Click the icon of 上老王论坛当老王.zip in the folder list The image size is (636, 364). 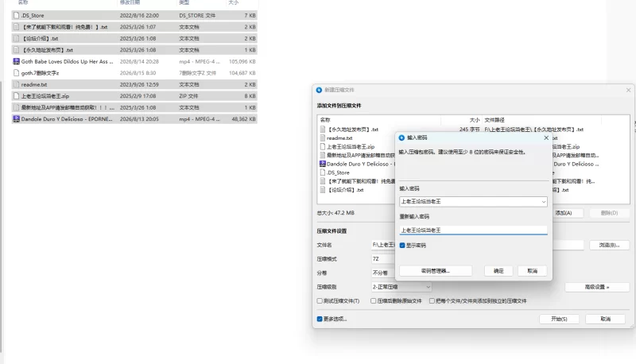[16, 96]
